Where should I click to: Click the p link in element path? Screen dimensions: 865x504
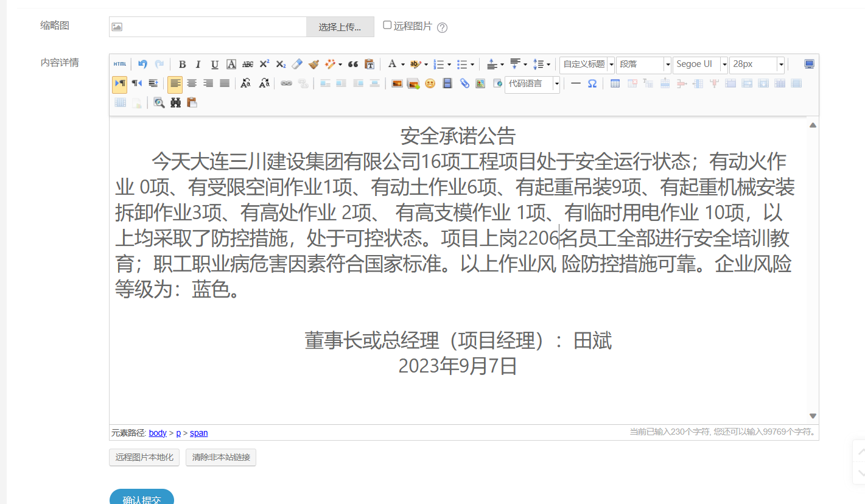pos(178,433)
